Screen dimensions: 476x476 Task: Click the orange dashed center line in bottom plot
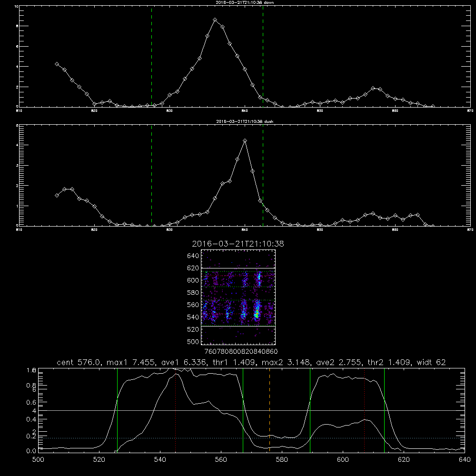click(269, 410)
